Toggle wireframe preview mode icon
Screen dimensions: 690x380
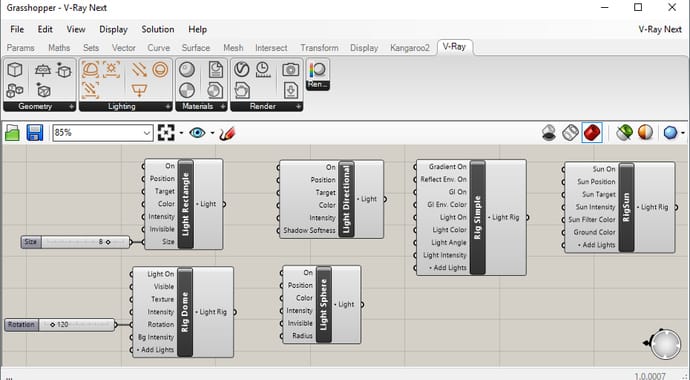click(570, 133)
